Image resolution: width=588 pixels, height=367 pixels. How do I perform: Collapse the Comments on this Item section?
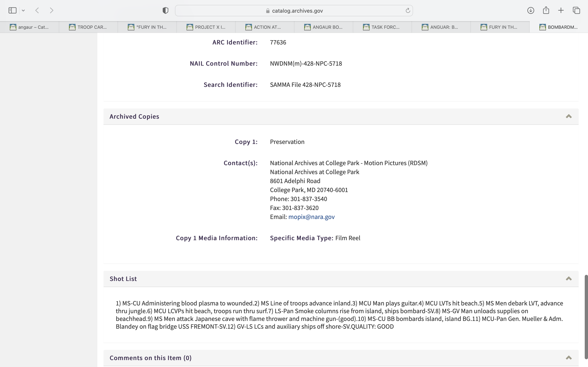coord(569,358)
